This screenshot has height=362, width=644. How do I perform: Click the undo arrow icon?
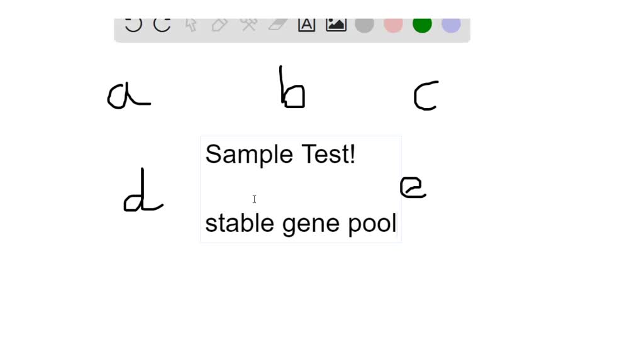(x=133, y=25)
